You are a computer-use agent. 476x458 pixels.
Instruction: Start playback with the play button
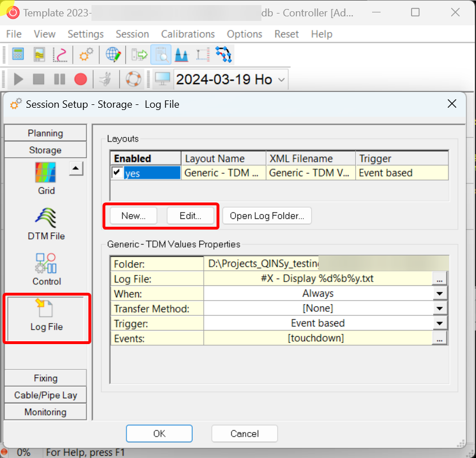pos(18,80)
